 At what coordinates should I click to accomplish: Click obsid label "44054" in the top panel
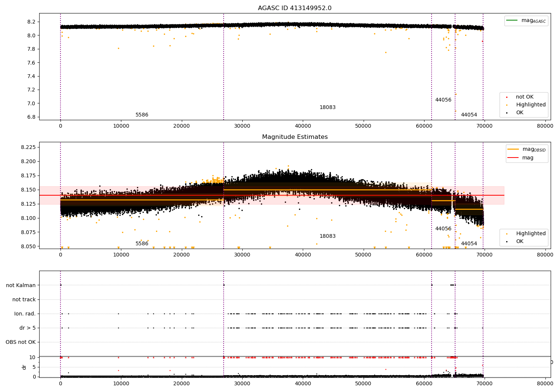coord(469,115)
